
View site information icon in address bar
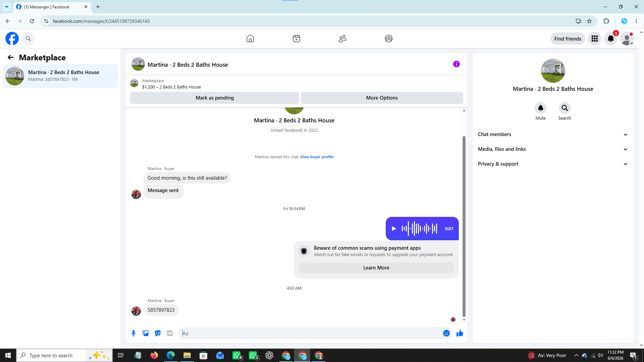point(46,21)
